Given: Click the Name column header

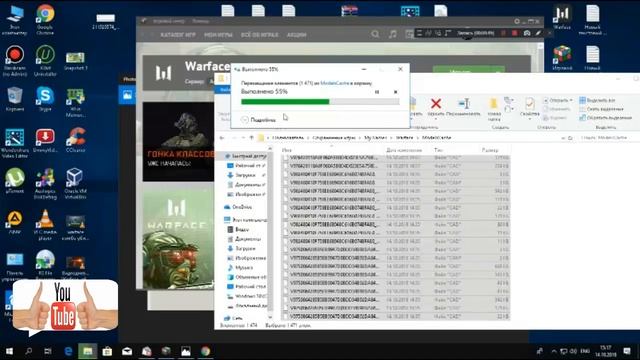Looking at the screenshot, I should (287, 150).
